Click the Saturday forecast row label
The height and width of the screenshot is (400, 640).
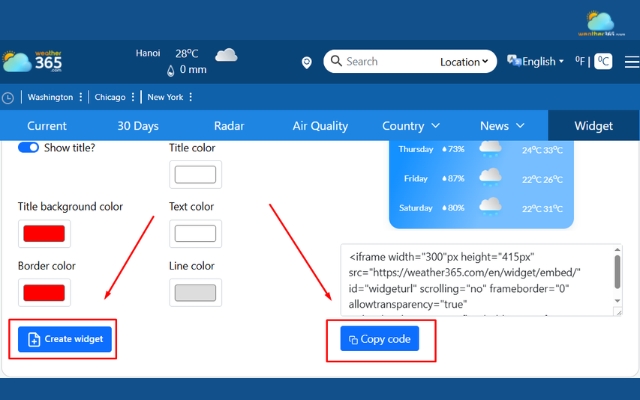click(x=416, y=208)
